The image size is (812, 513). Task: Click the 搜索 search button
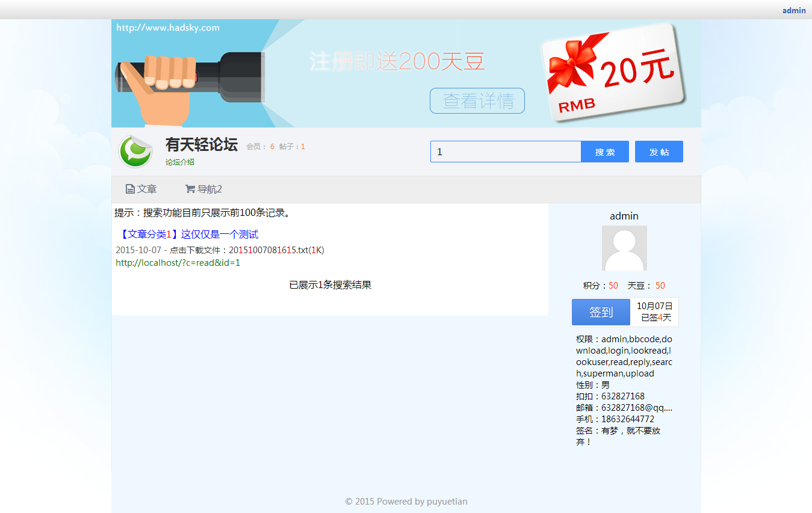coord(605,152)
